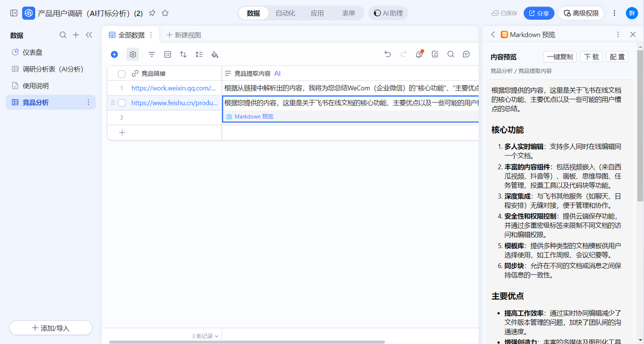Image resolution: width=644 pixels, height=344 pixels.
Task: Click the 一键复制 button
Action: (560, 57)
